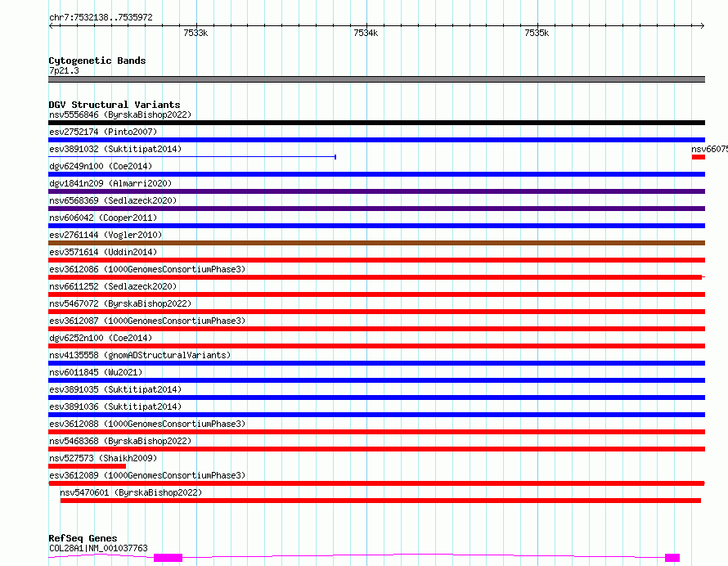The width and height of the screenshot is (728, 566).
Task: Click the blue bar under esv3891036
Action: 376,415
